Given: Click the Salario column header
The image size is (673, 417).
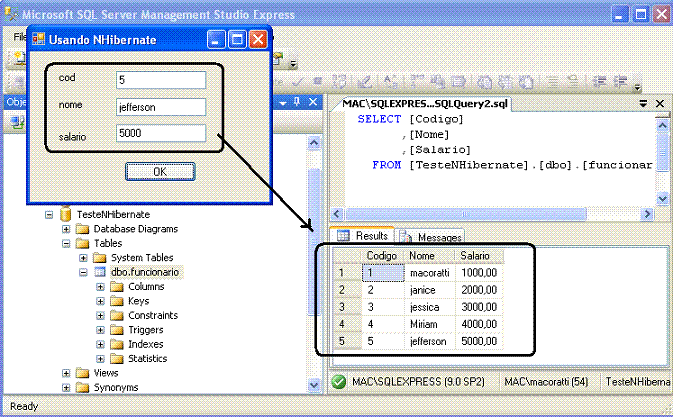Looking at the screenshot, I should pos(479,256).
